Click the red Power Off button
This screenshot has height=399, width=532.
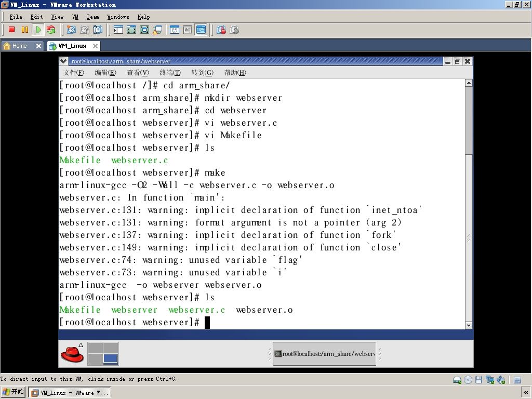pos(11,30)
